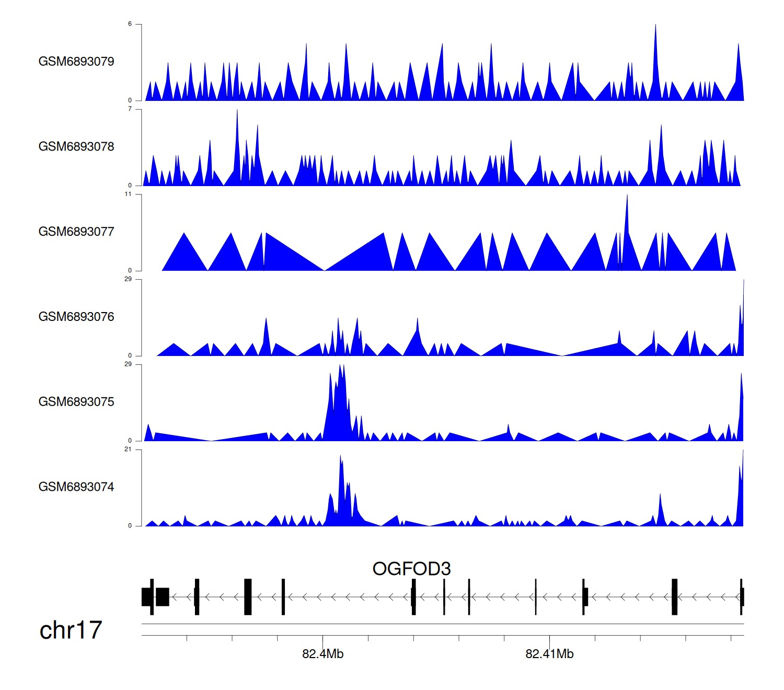Click the GSM6893075 track label
This screenshot has height=690, width=784.
pos(76,402)
